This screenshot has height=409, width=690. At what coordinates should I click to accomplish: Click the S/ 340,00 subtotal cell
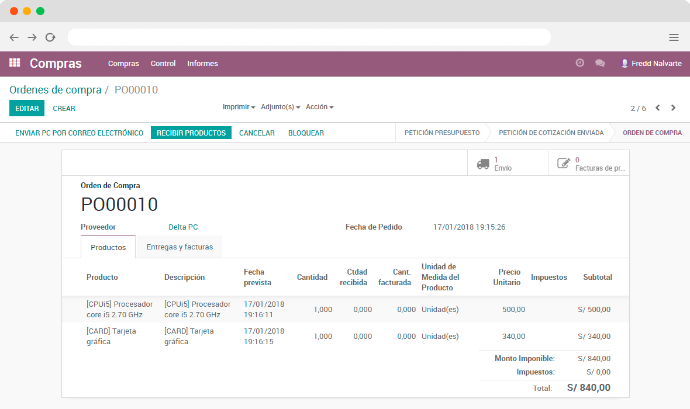coord(594,336)
